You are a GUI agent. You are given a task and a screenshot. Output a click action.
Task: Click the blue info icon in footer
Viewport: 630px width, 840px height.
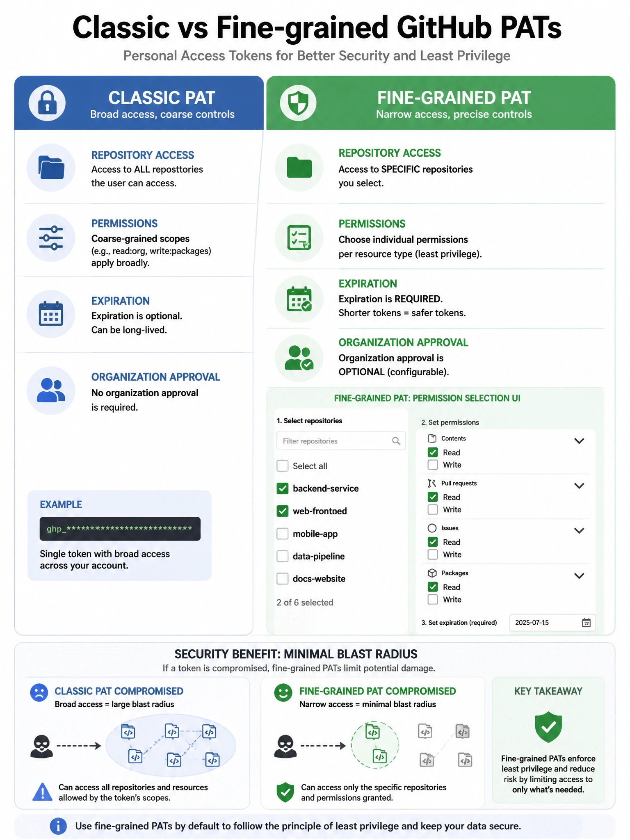pos(58,826)
